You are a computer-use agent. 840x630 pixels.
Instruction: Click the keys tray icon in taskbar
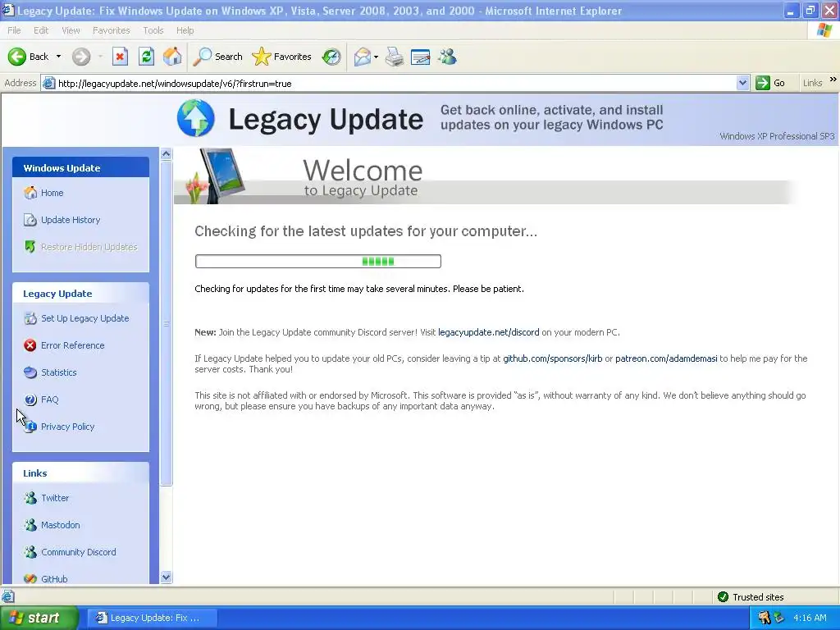pos(764,618)
